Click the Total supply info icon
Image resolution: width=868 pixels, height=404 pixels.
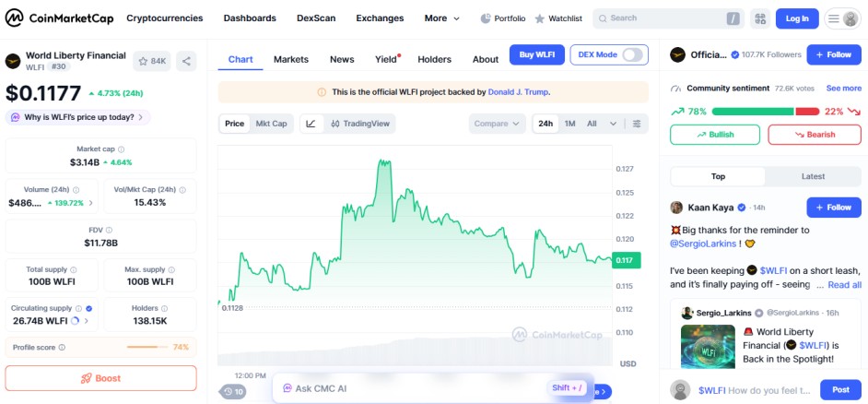click(73, 270)
